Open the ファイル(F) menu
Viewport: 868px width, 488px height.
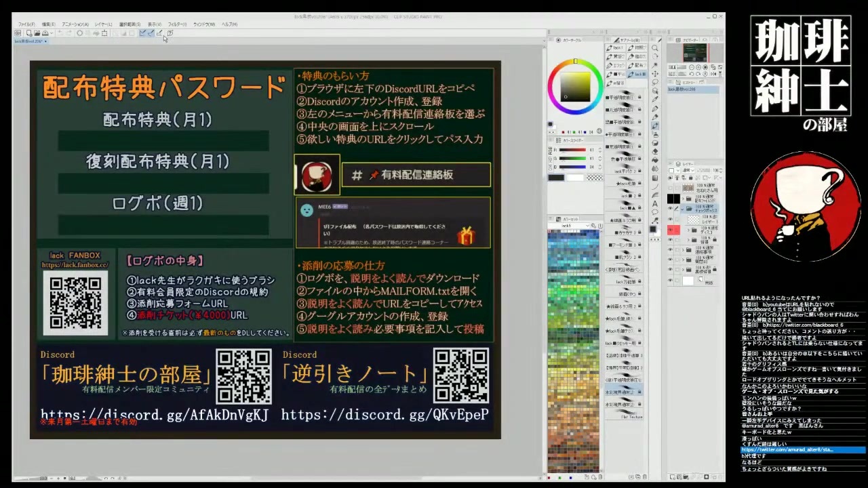[26, 24]
